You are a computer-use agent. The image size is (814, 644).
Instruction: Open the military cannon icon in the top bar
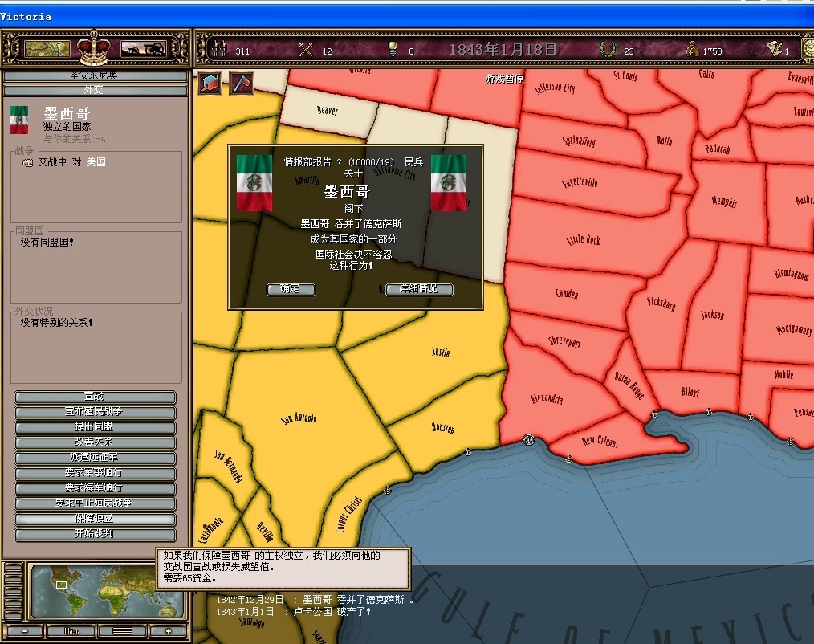coord(143,49)
